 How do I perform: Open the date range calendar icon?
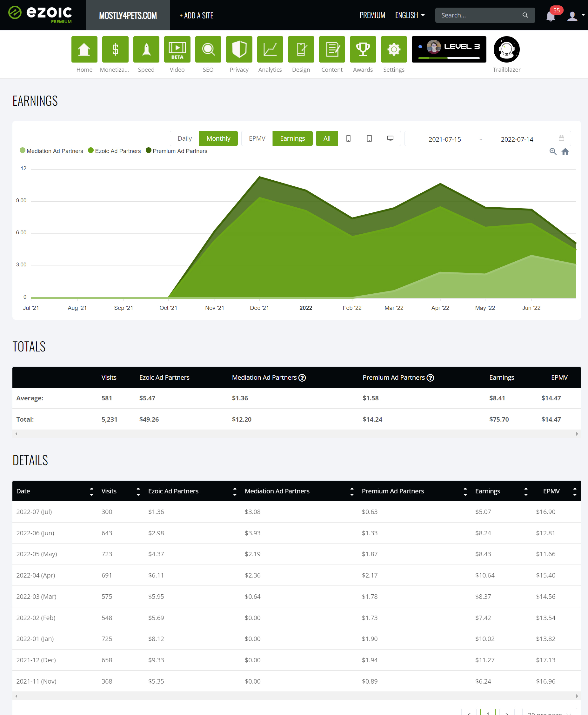coord(561,138)
